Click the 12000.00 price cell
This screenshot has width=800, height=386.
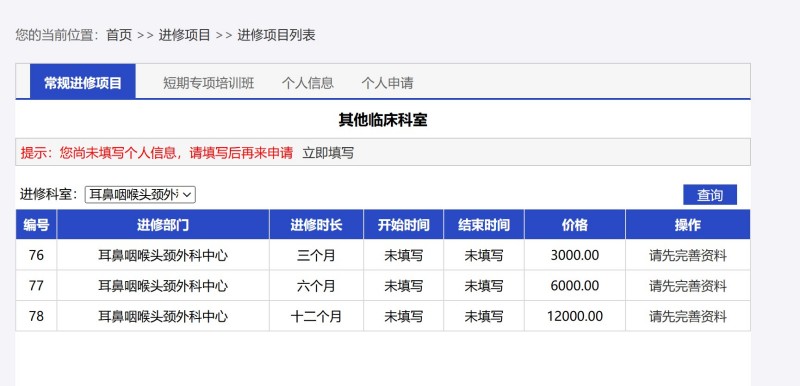click(x=575, y=316)
